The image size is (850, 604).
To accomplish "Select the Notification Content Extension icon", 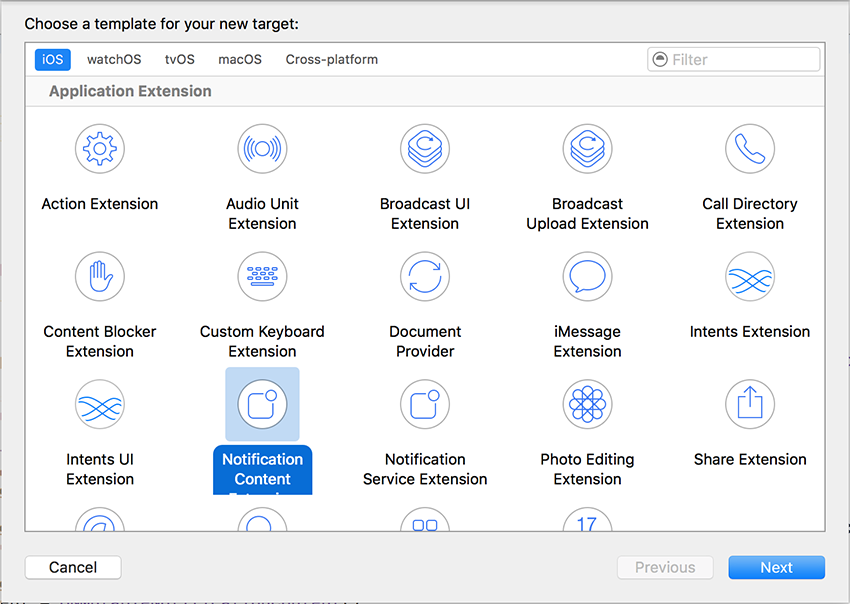I will click(x=262, y=404).
